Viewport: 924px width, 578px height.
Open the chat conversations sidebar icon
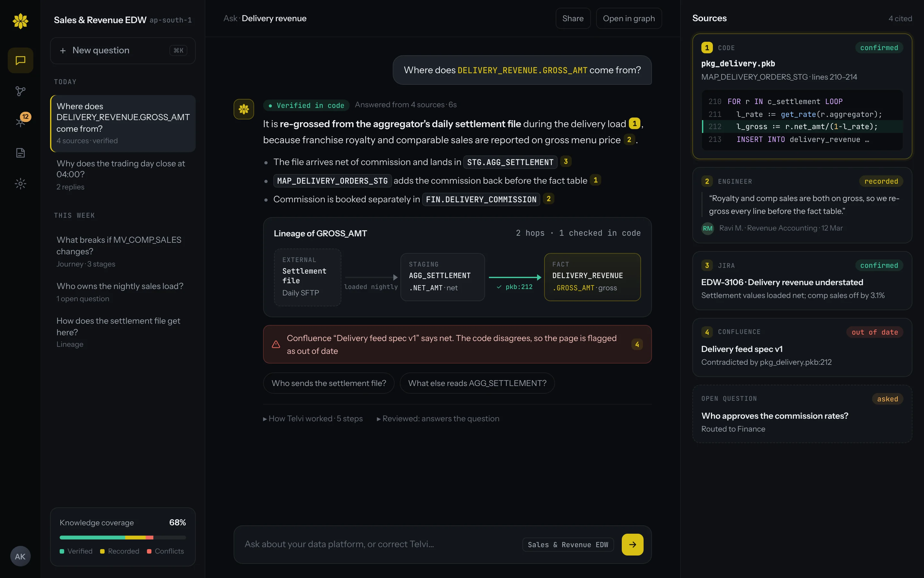(x=21, y=60)
